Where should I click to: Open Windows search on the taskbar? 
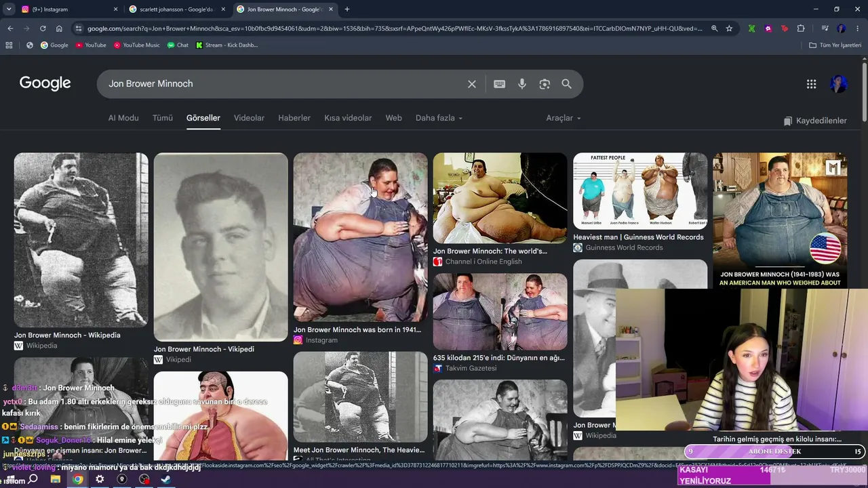pyautogui.click(x=33, y=479)
